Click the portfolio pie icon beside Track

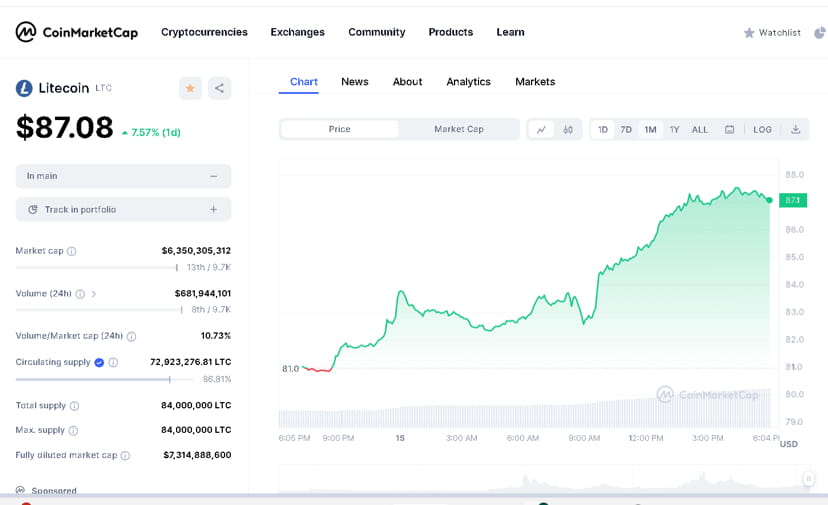point(33,210)
